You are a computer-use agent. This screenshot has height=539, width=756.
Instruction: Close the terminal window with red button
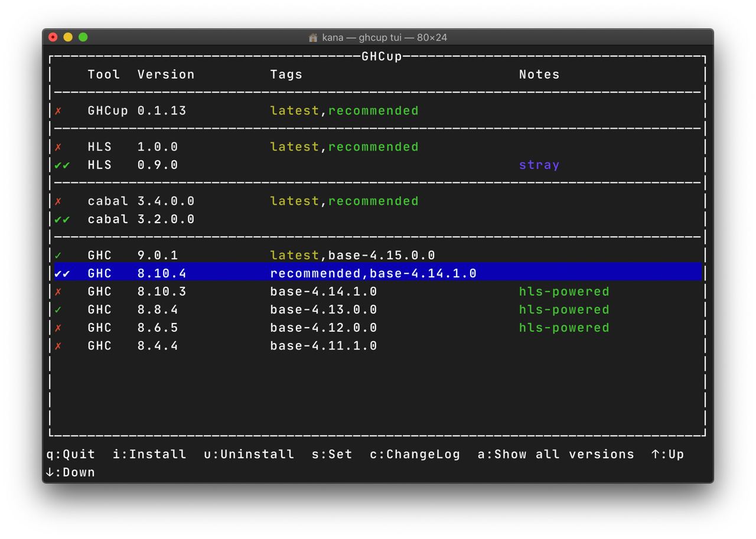(x=53, y=37)
